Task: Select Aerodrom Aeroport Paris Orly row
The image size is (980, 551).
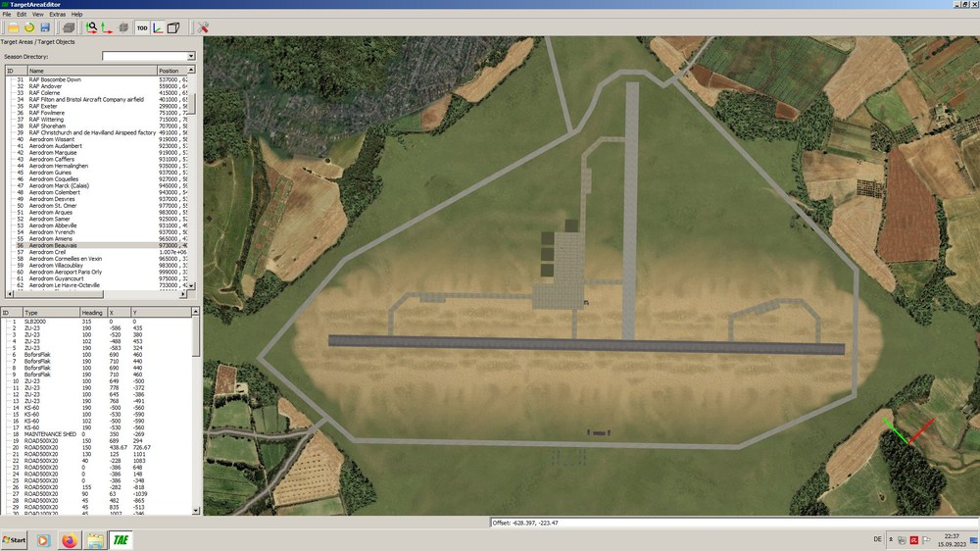Action: tap(66, 272)
